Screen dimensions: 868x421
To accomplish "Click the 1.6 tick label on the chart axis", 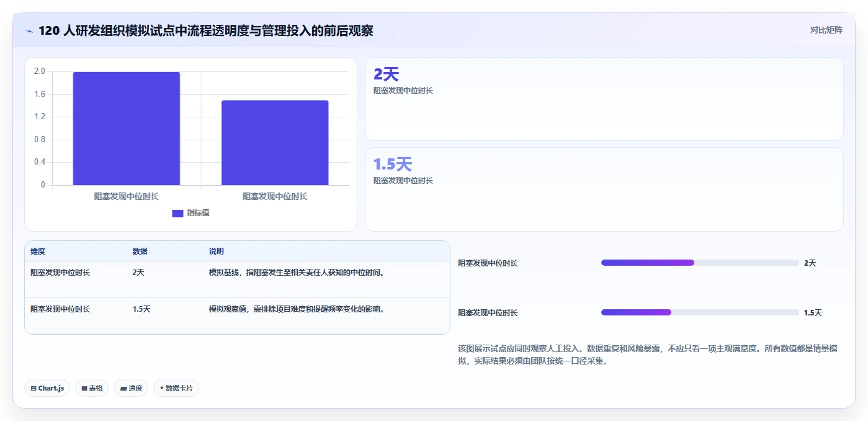I will (40, 94).
